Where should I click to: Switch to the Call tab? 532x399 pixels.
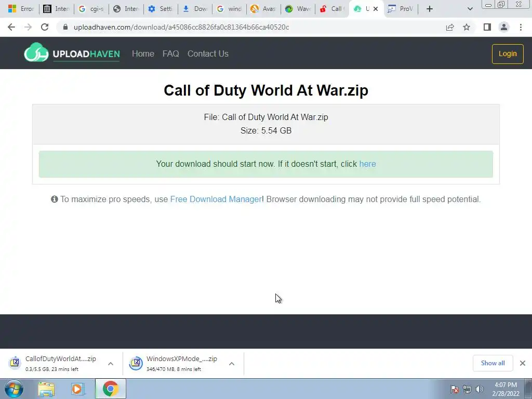pos(332,9)
